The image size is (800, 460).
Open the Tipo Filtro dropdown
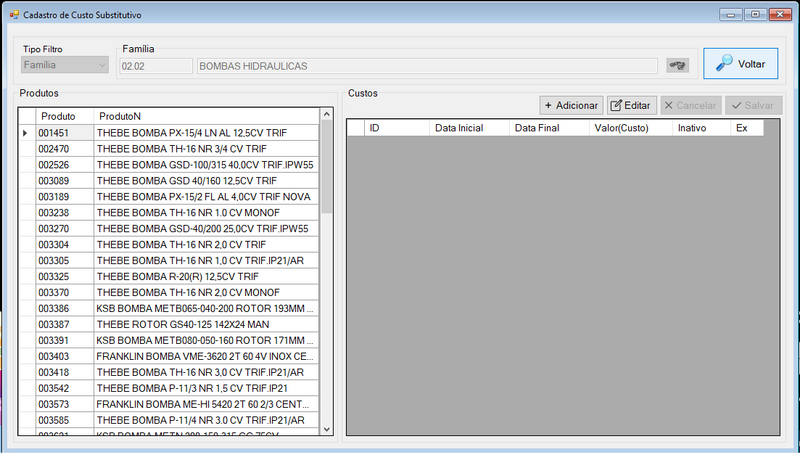point(65,65)
